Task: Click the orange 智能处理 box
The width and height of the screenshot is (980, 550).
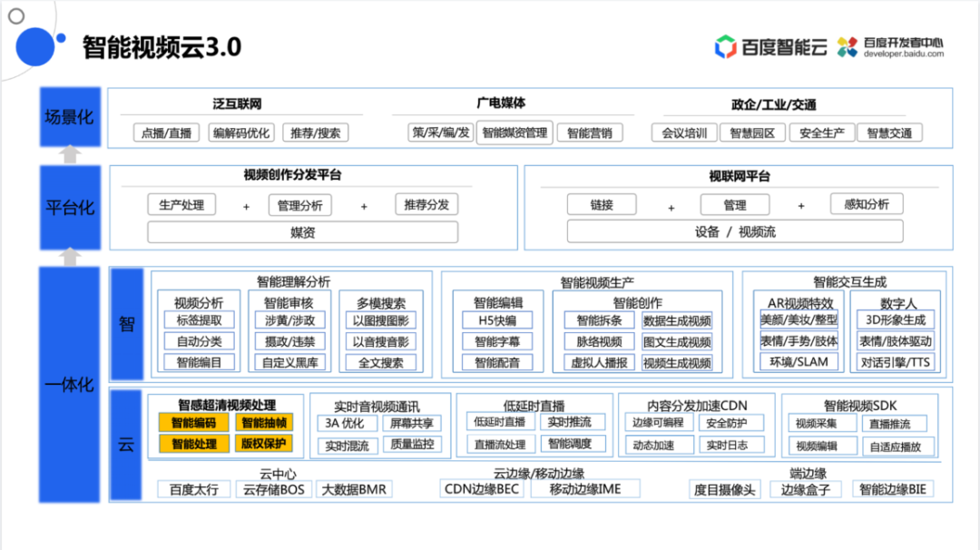Action: coord(194,444)
